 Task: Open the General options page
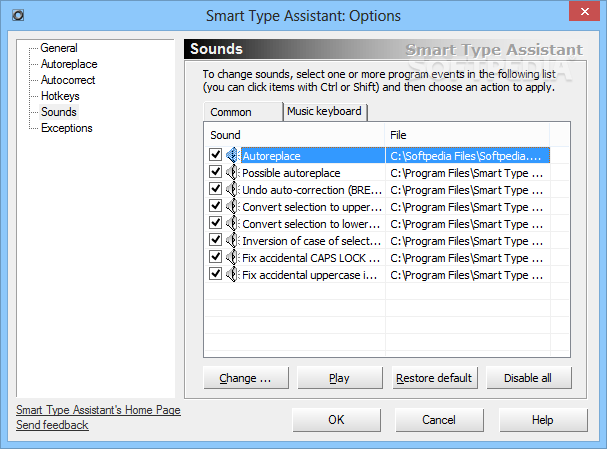point(59,48)
